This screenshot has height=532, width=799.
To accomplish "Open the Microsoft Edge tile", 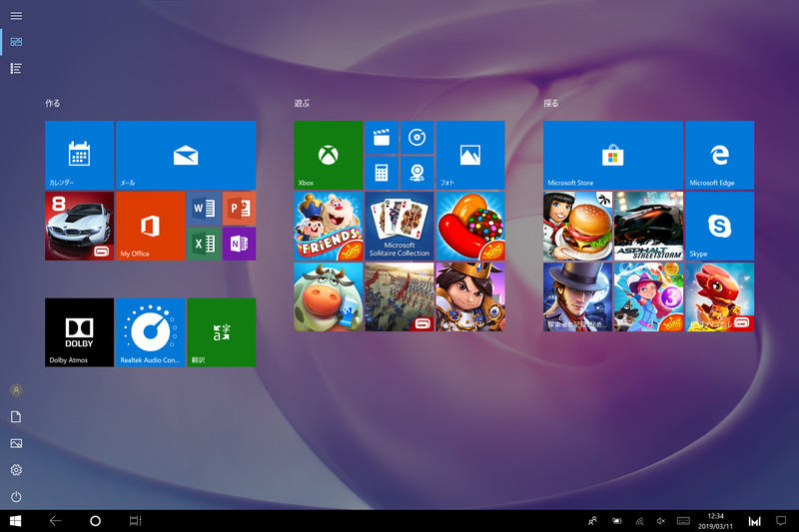I will (719, 155).
